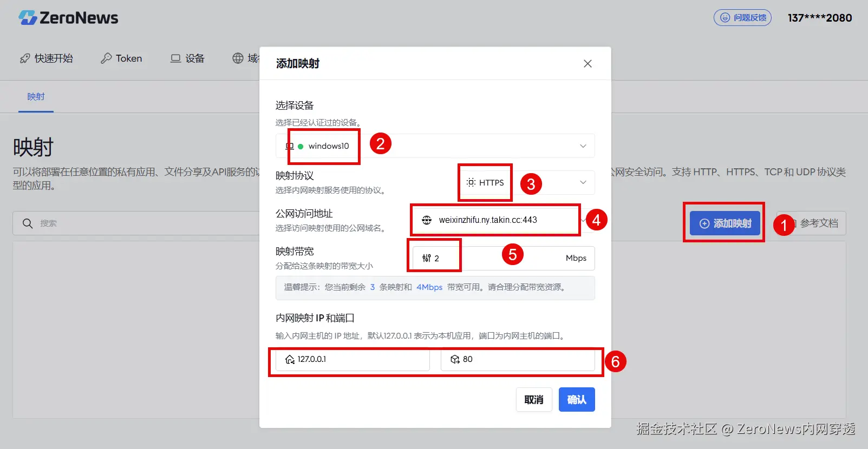Open the Token navigation item
868x449 pixels.
(121, 58)
